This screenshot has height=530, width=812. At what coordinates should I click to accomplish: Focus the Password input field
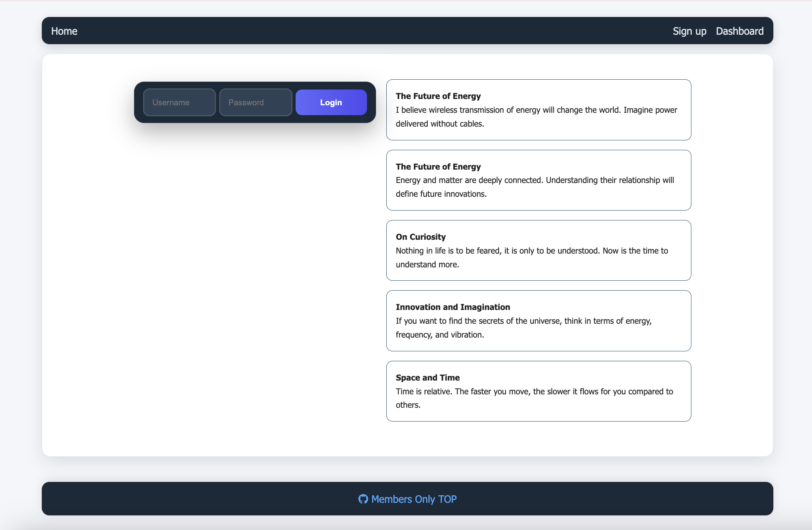(255, 103)
